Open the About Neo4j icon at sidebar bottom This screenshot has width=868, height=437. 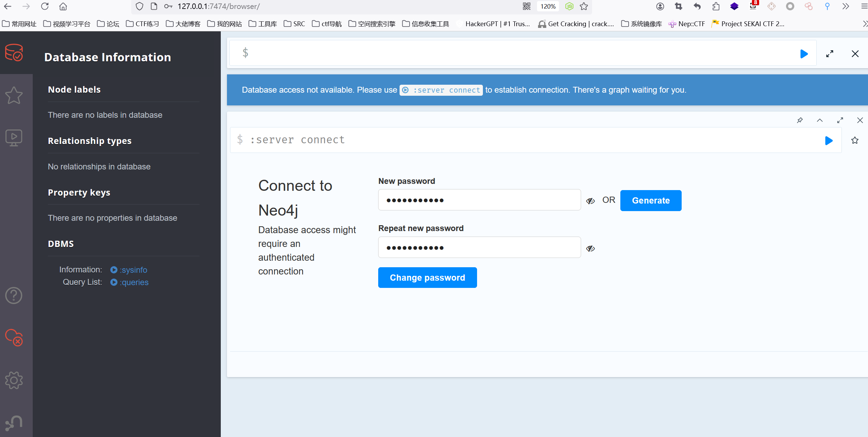(x=14, y=423)
